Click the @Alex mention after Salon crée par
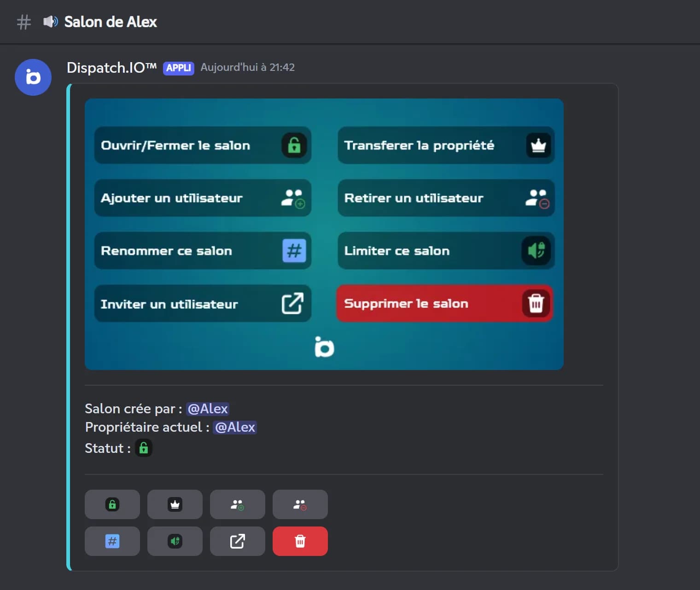Image resolution: width=700 pixels, height=590 pixels. [208, 409]
